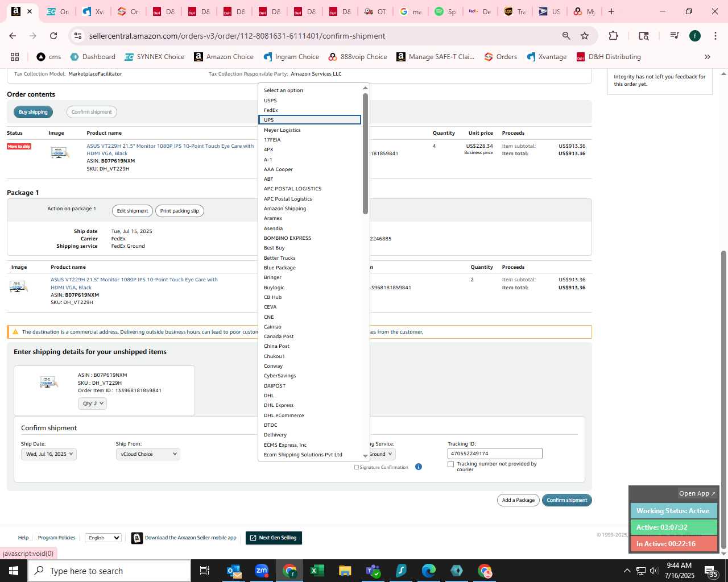Click the Download the Amazon Seller mobile app link
The height and width of the screenshot is (582, 728).
(191, 538)
